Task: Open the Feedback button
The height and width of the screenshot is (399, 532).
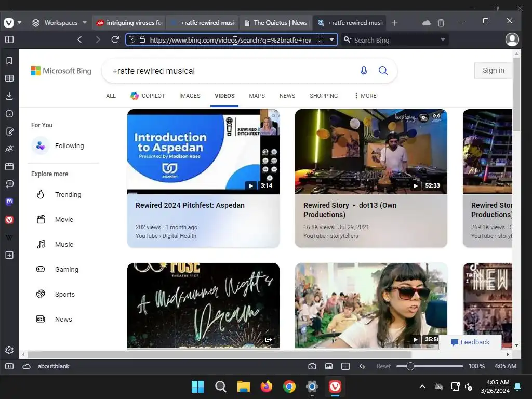Action: click(x=470, y=342)
